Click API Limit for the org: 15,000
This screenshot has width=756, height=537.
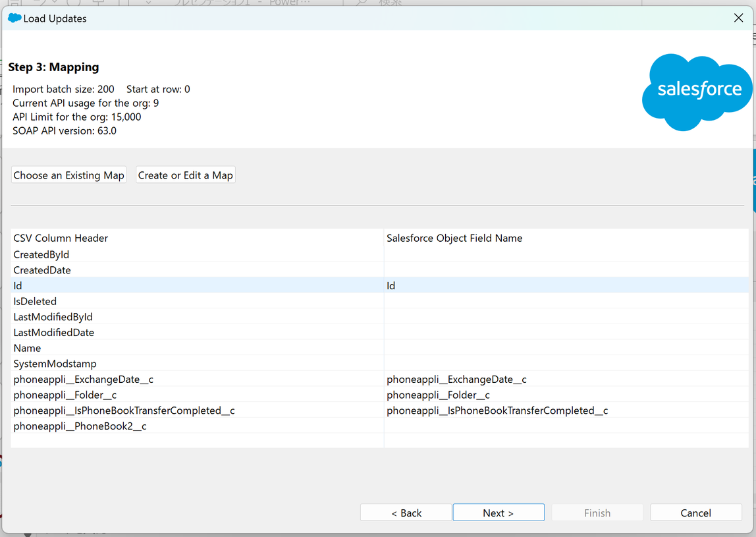coord(76,117)
